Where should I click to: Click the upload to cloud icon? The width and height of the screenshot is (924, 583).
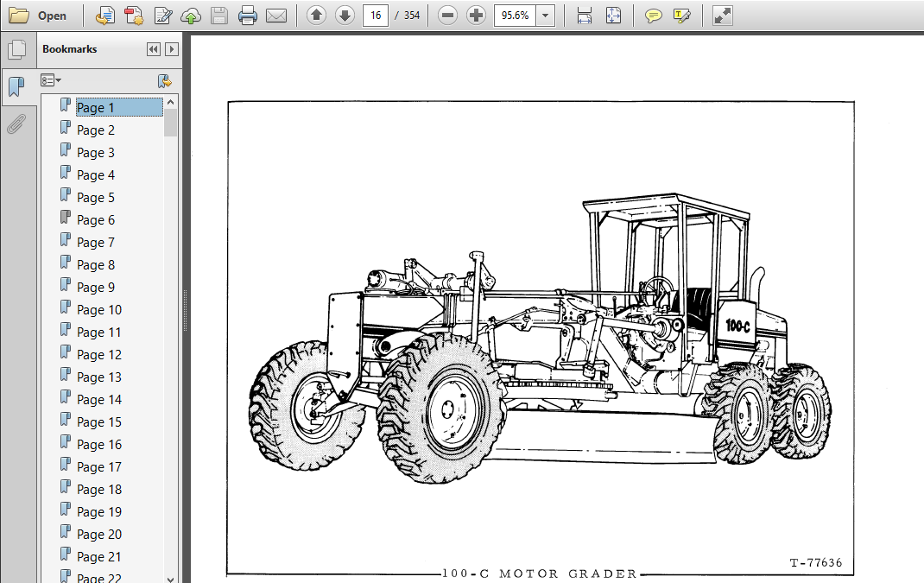pyautogui.click(x=191, y=16)
